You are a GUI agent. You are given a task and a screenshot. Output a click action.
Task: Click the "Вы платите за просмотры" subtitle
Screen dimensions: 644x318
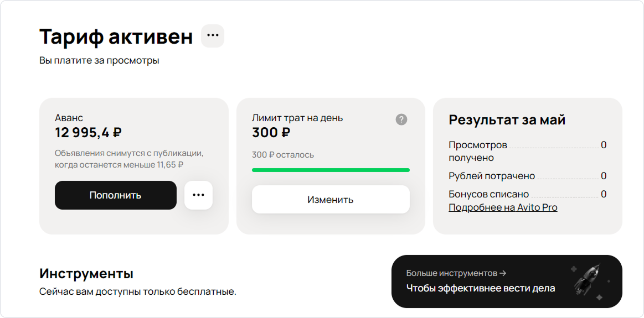[99, 60]
